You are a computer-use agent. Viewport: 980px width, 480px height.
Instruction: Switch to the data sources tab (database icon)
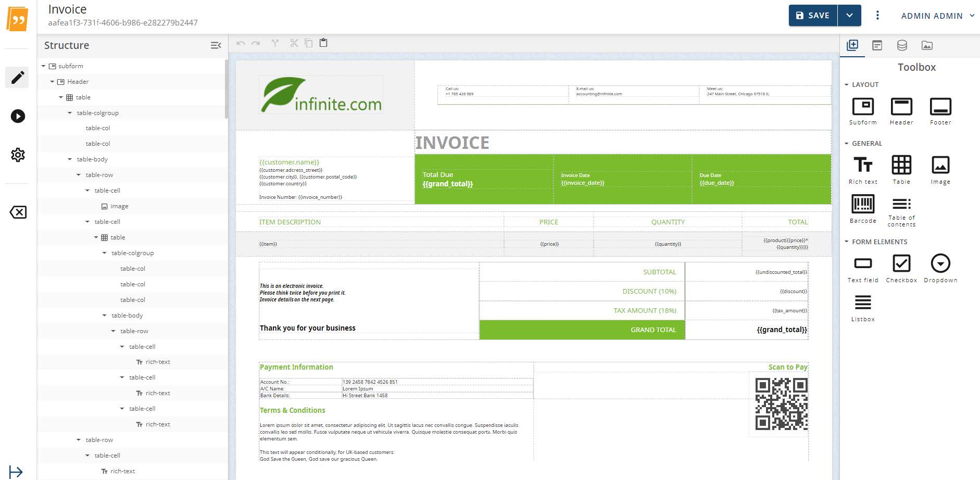click(x=902, y=45)
